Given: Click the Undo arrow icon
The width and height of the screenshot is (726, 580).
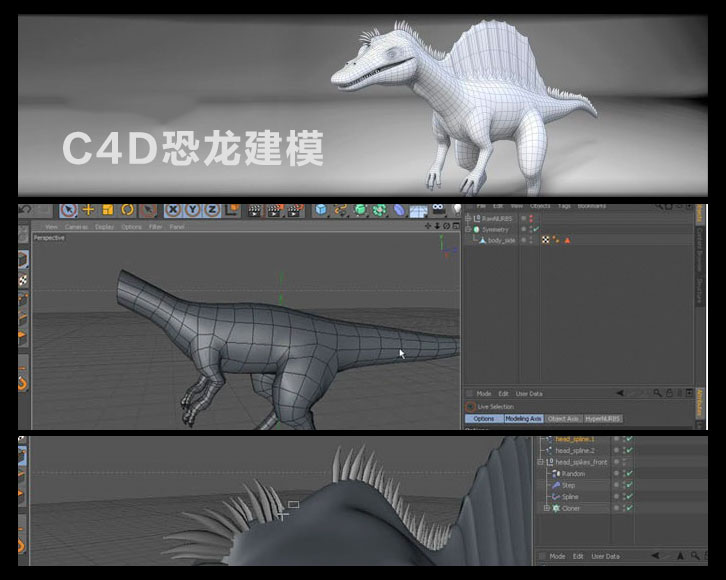Looking at the screenshot, I should click(25, 210).
